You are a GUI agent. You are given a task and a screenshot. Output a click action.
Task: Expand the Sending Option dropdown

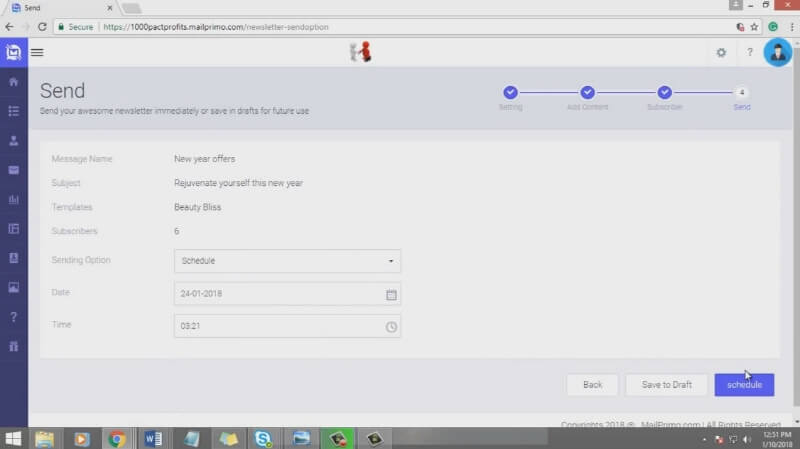pos(287,261)
